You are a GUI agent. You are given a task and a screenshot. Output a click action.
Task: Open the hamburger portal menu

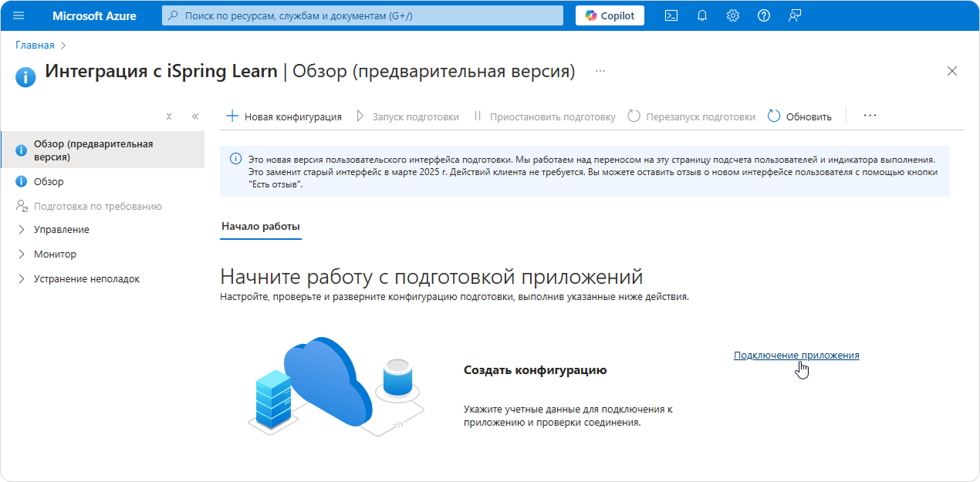pos(19,15)
